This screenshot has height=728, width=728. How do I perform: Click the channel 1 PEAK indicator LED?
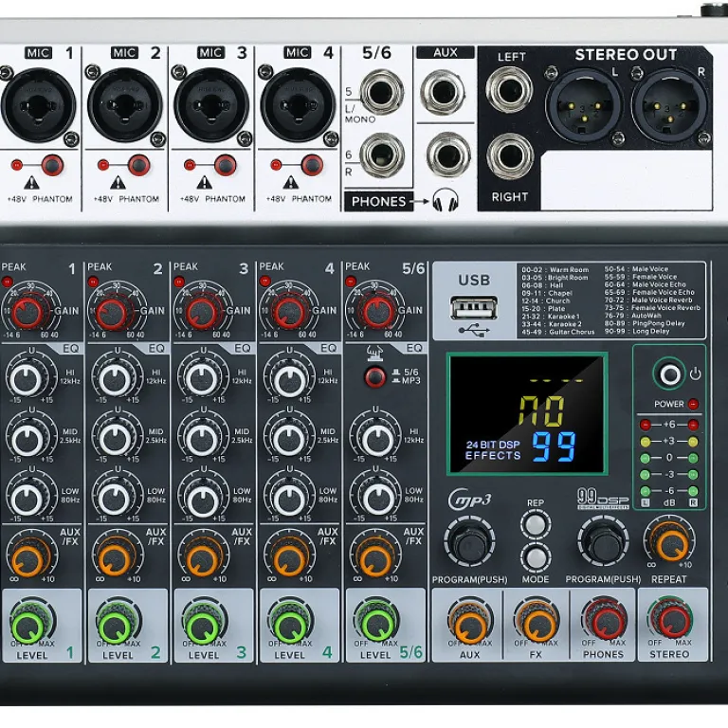(7, 282)
